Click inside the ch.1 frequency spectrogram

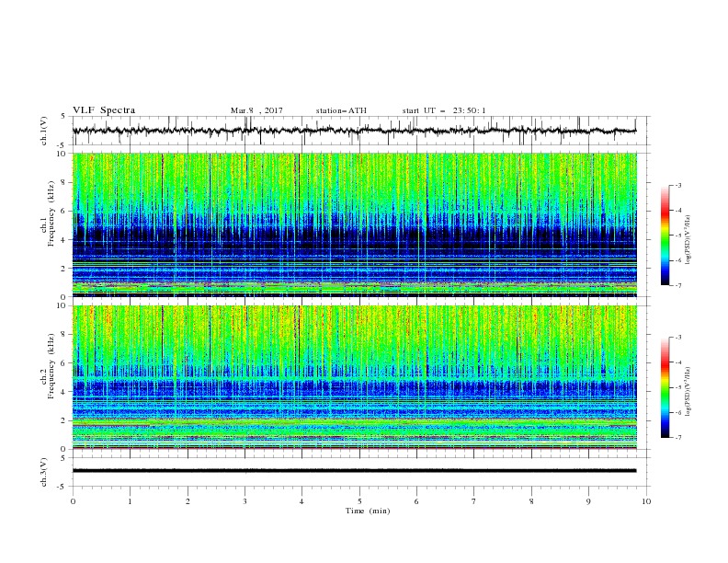[x=354, y=224]
